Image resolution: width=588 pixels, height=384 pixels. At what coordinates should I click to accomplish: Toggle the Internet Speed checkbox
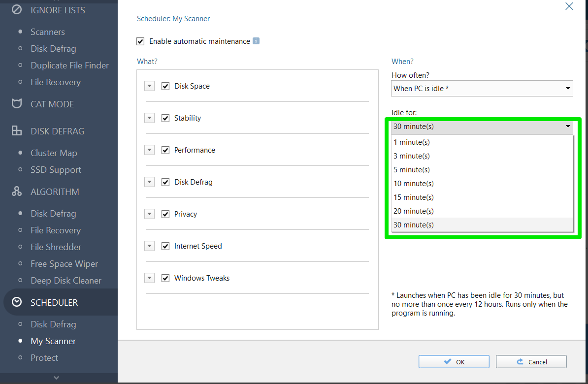pos(165,246)
